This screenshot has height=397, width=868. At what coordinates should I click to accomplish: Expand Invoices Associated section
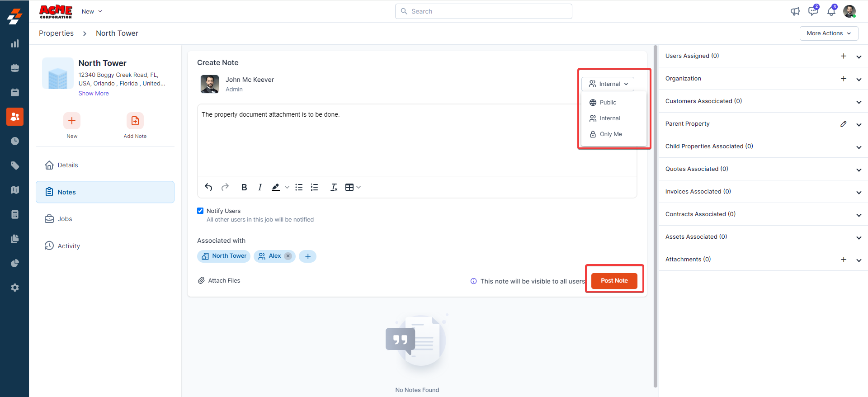[x=859, y=192]
